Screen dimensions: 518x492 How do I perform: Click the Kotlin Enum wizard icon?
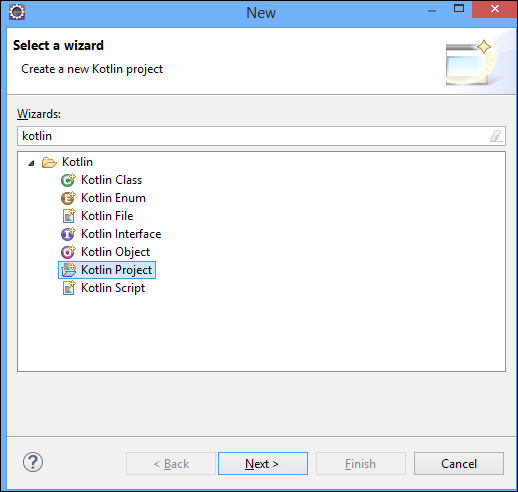(68, 198)
